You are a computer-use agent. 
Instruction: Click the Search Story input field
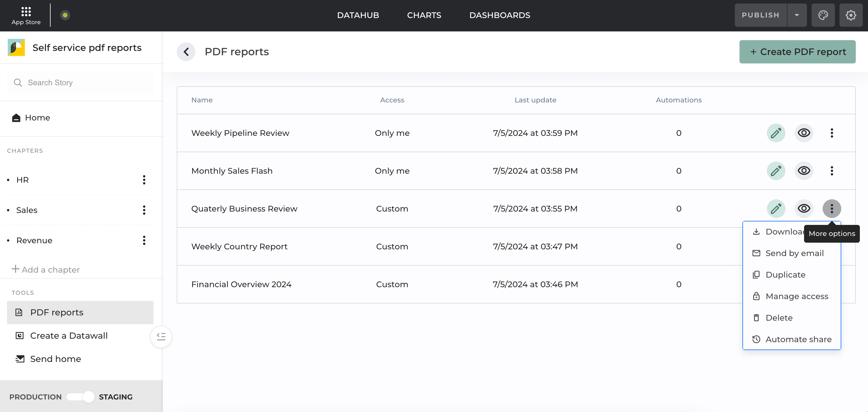point(80,83)
